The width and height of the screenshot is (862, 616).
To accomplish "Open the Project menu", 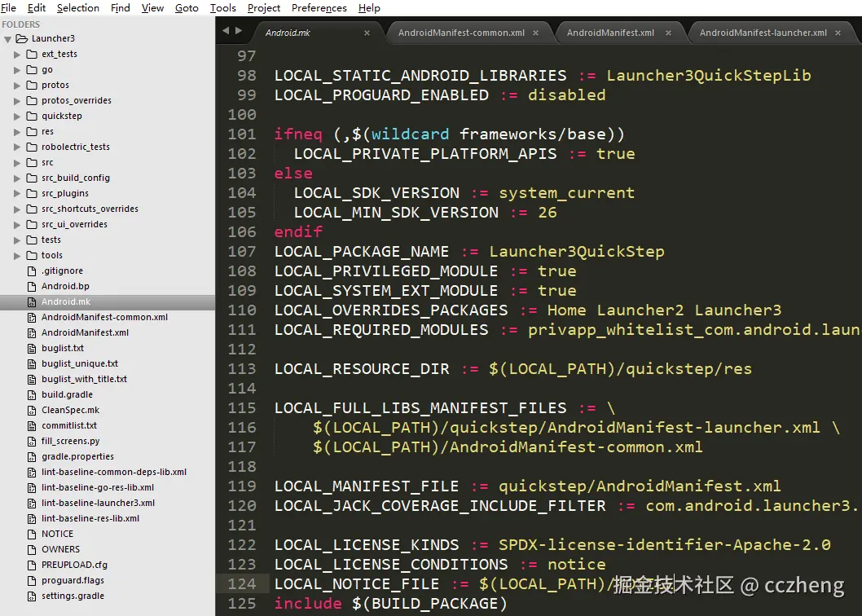I will 264,7.
